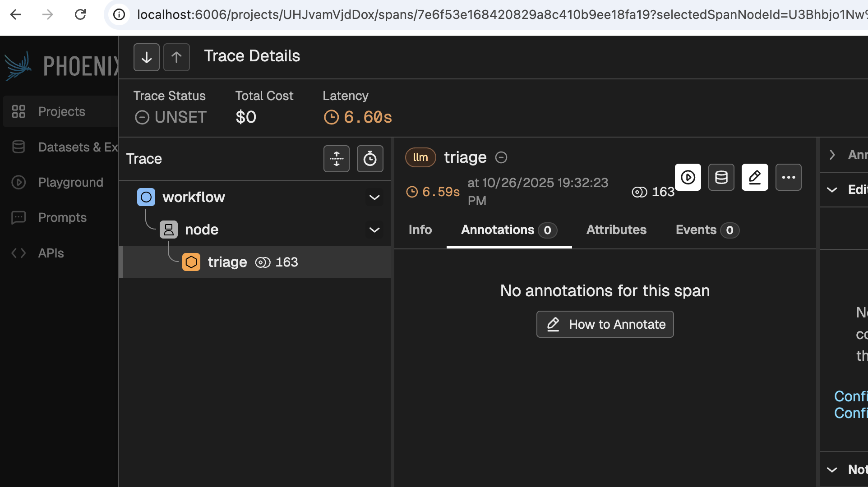Click the annotate pencil icon button

[x=755, y=177]
